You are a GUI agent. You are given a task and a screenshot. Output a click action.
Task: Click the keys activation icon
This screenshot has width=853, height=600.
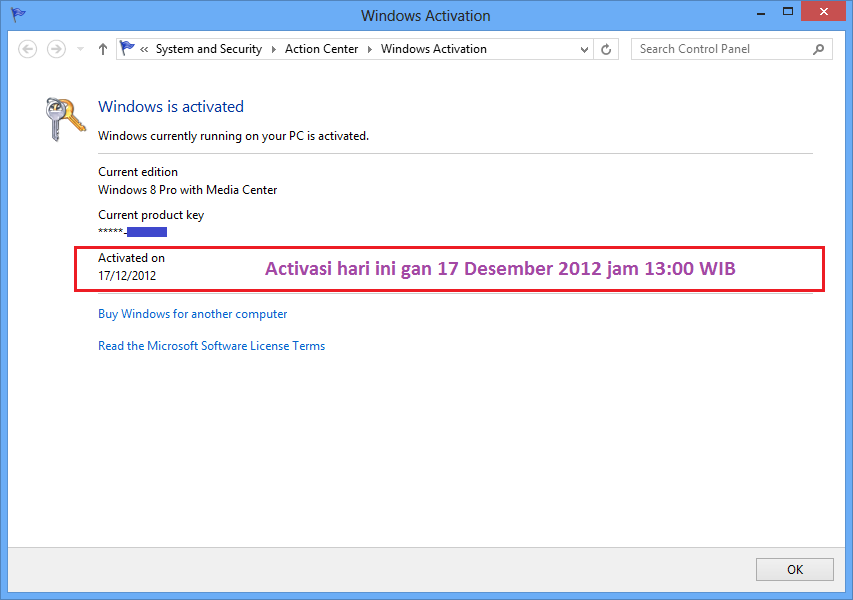click(65, 119)
